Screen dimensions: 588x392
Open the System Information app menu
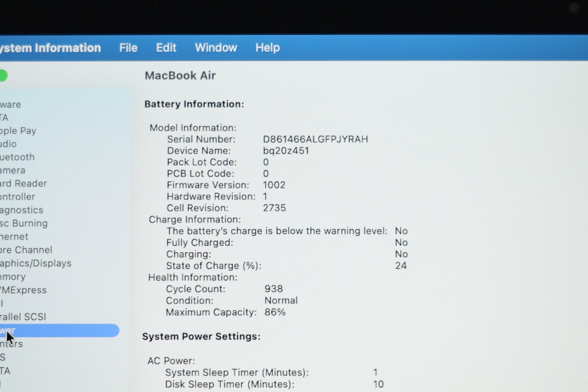tap(50, 48)
